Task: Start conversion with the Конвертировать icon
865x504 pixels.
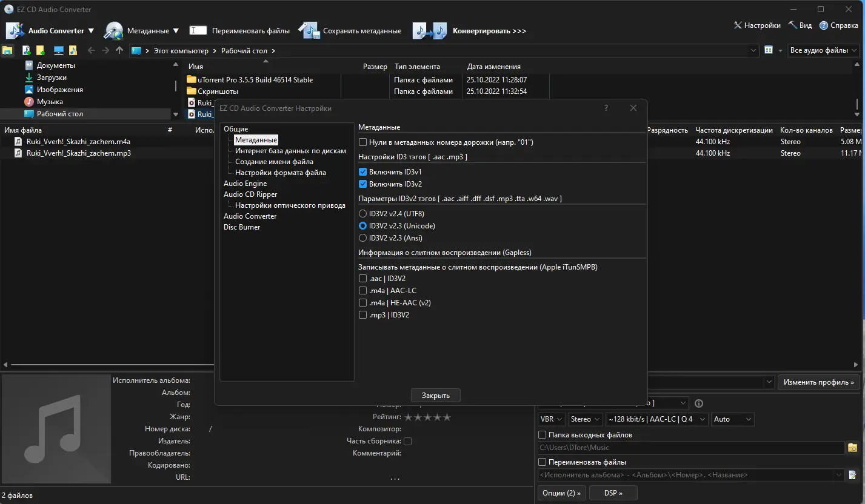Action: point(430,30)
